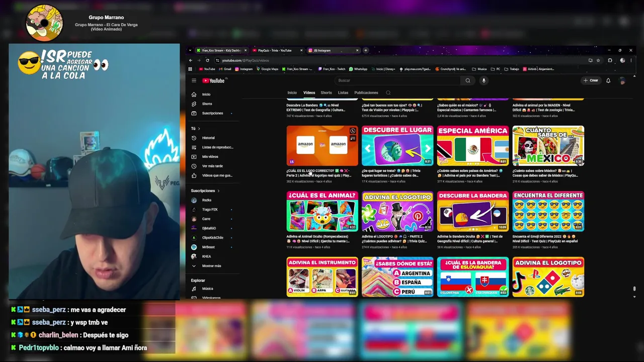The image size is (644, 362).
Task: Open Listas de reproducción in sidebar
Action: click(212, 147)
